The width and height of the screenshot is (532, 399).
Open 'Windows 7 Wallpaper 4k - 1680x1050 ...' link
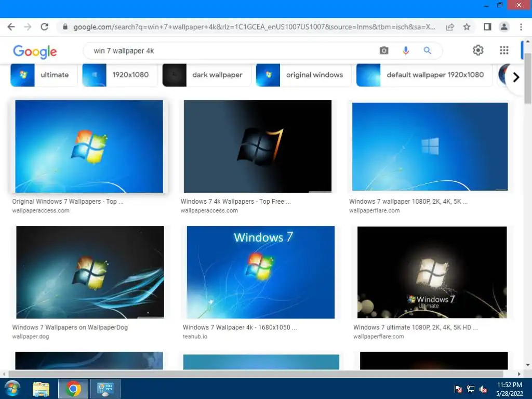coord(240,327)
